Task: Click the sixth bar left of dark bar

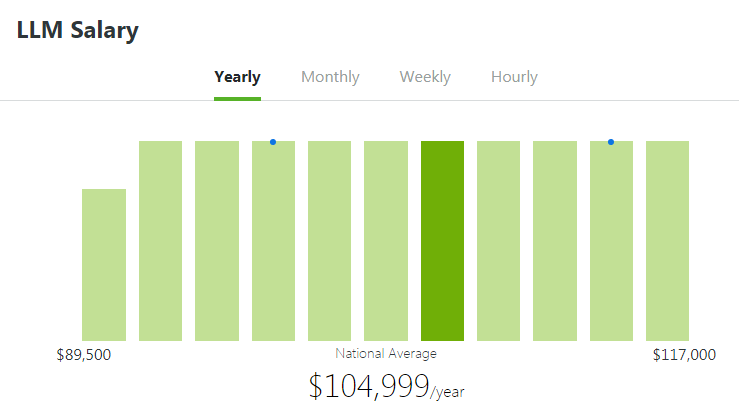Action: click(386, 240)
